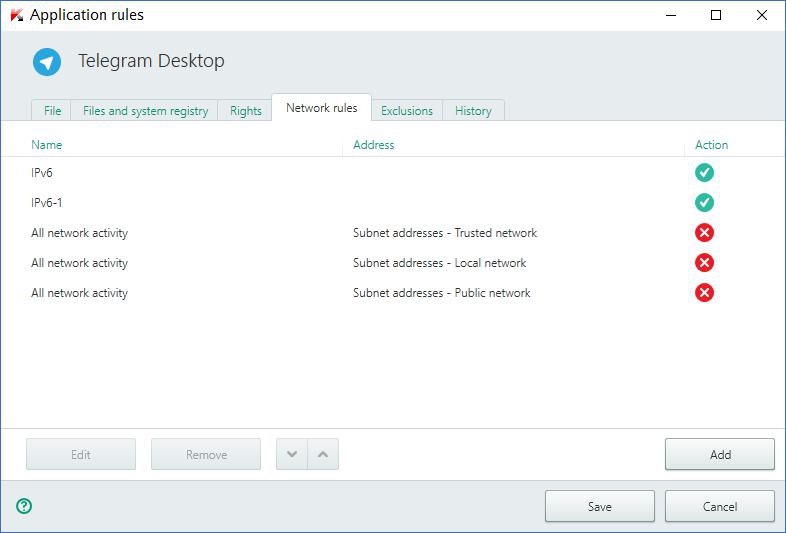The width and height of the screenshot is (786, 533).
Task: Move rule down with the down arrow button
Action: tap(292, 454)
